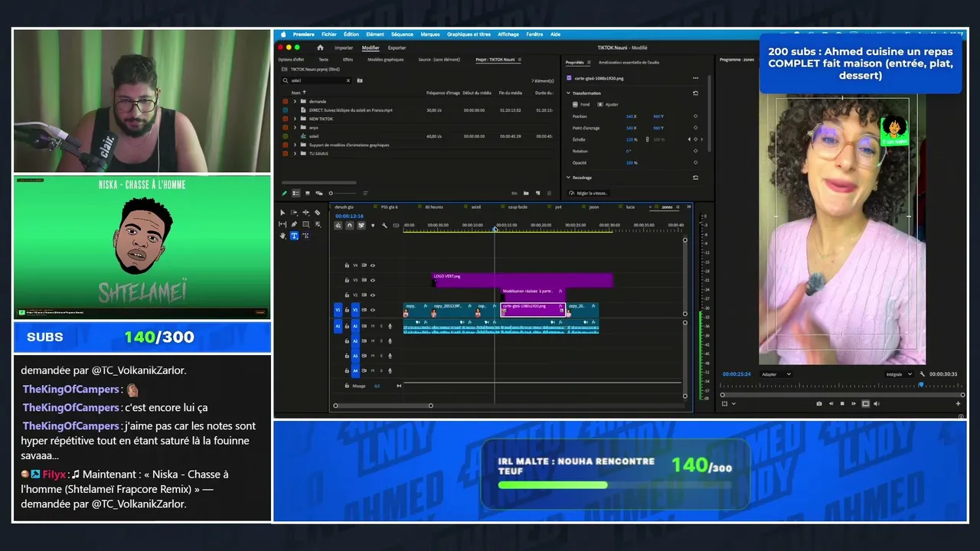Export a frame with camera icon
The height and width of the screenshot is (551, 980).
(x=819, y=403)
